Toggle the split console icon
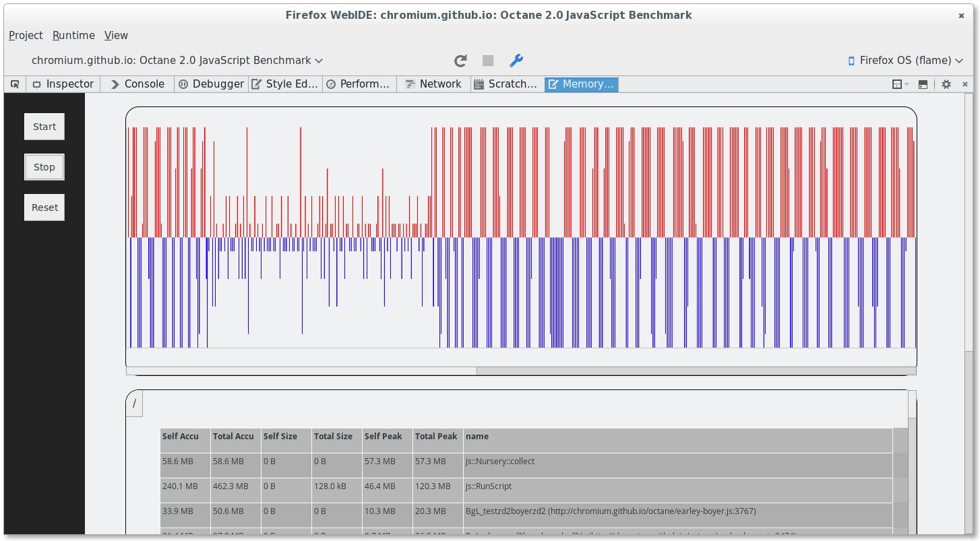980x541 pixels. (x=923, y=84)
